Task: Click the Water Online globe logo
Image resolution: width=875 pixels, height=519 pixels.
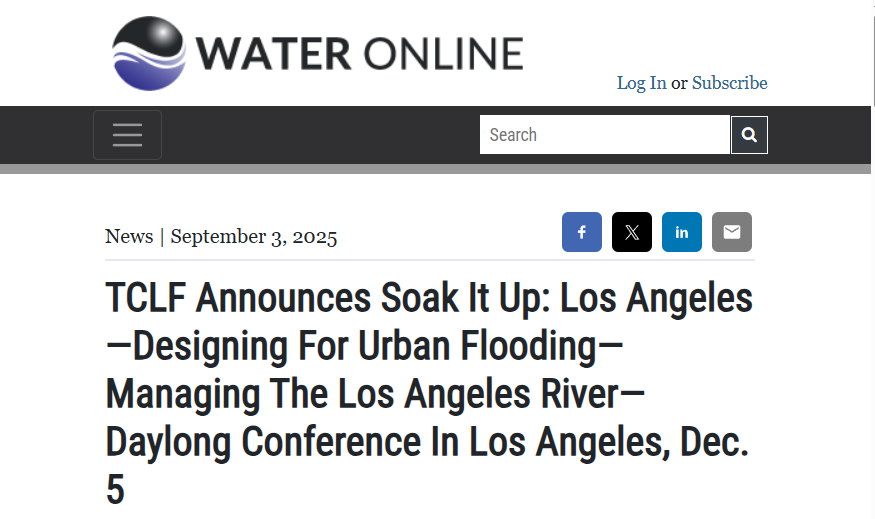Action: [x=149, y=54]
